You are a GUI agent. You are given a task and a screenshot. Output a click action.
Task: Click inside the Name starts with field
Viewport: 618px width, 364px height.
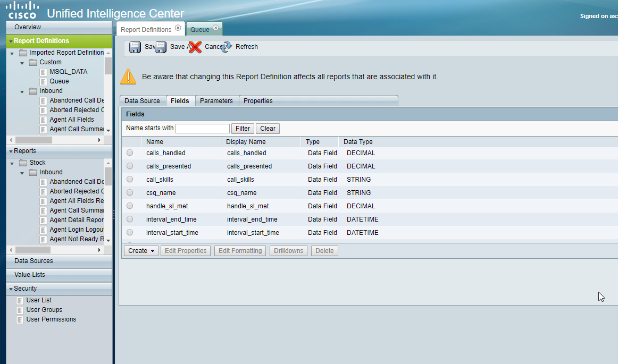point(203,128)
